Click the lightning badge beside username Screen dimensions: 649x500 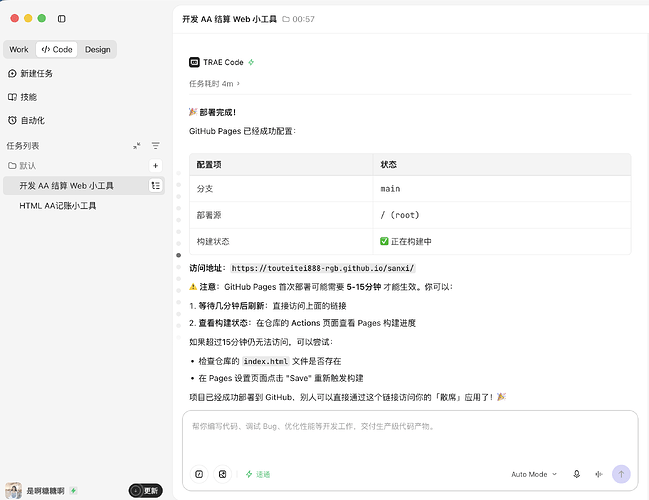tap(73, 490)
